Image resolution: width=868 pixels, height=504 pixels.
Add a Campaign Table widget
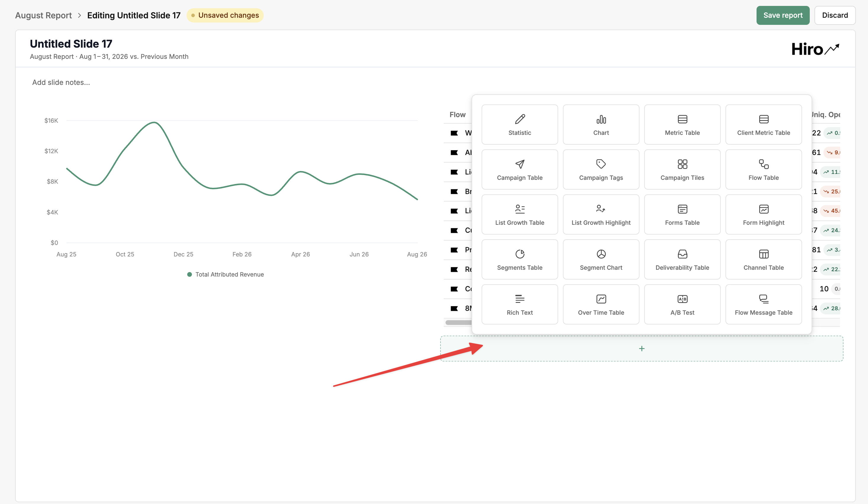coord(519,169)
